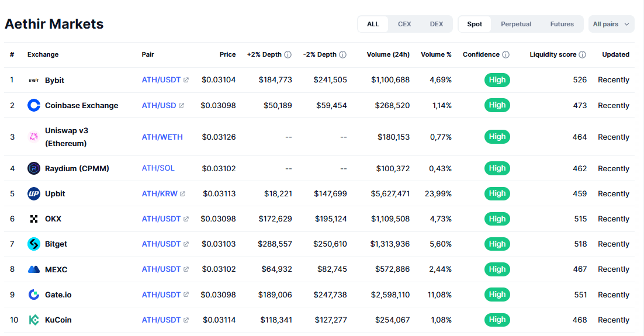This screenshot has height=336, width=644.
Task: Click the -2% Depth info icon
Action: [x=342, y=54]
